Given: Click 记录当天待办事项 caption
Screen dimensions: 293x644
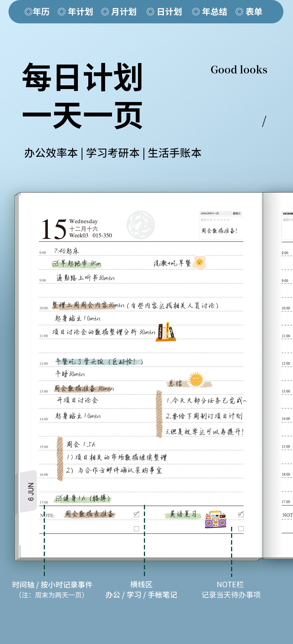Looking at the screenshot, I should click(231, 595).
